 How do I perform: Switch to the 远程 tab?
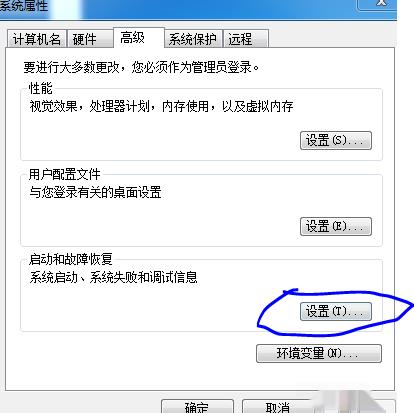pos(246,39)
